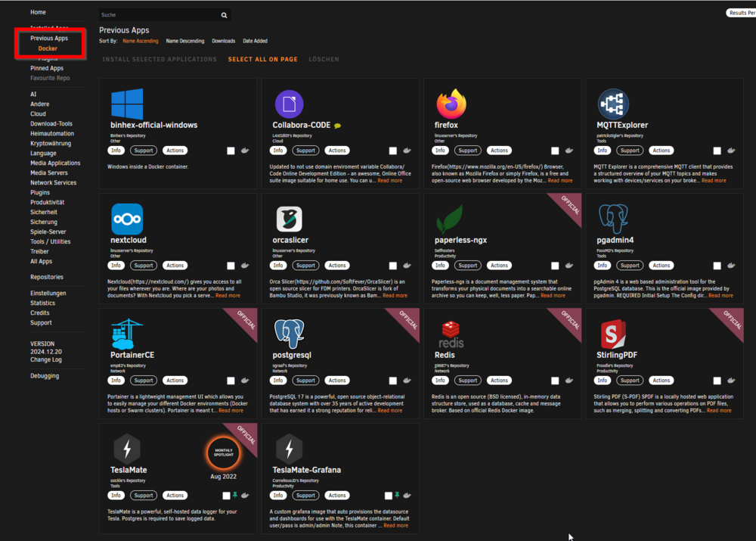Click the pin icon on StirlingPDF card
The width and height of the screenshot is (756, 541).
click(731, 381)
